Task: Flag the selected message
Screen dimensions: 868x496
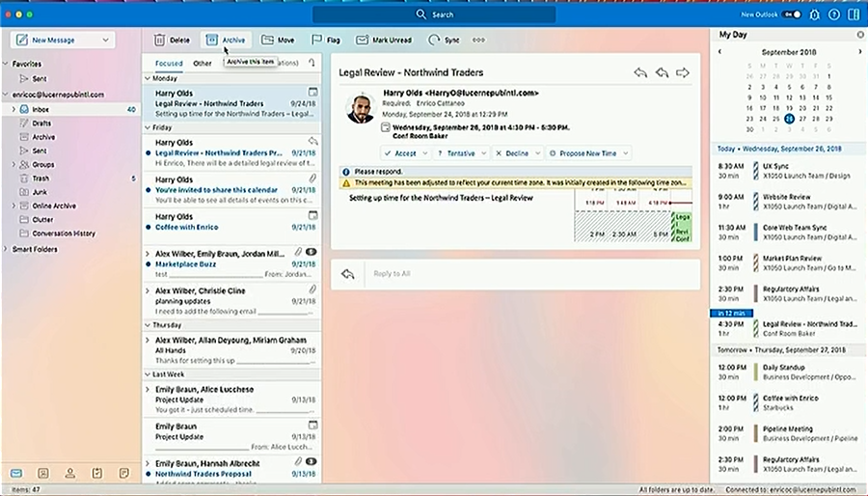Action: [x=326, y=41]
